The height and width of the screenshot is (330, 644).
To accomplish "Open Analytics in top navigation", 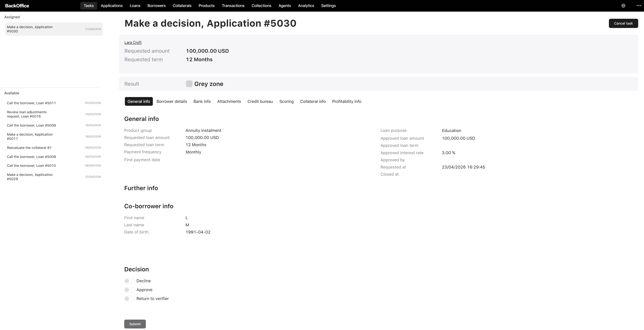I will click(306, 6).
